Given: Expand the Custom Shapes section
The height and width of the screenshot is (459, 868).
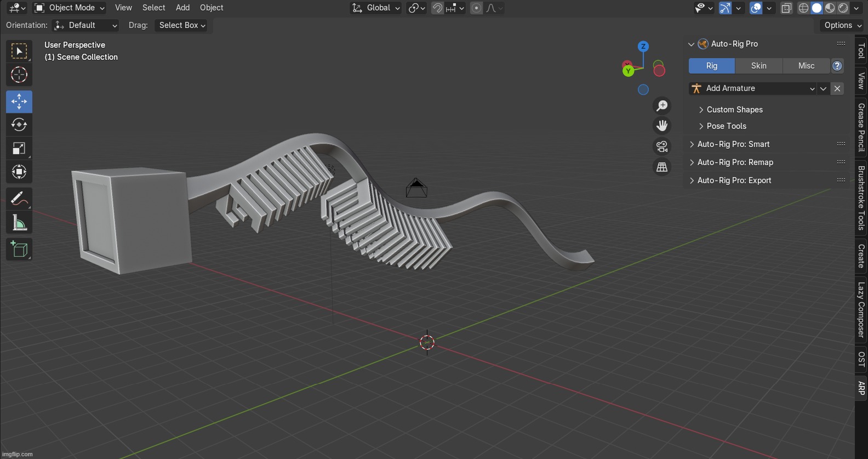Looking at the screenshot, I should click(x=734, y=110).
